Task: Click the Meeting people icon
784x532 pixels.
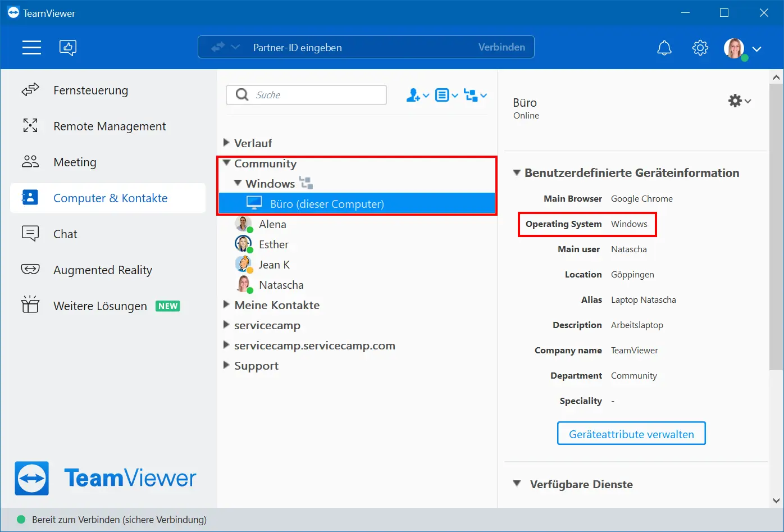Action: coord(30,162)
